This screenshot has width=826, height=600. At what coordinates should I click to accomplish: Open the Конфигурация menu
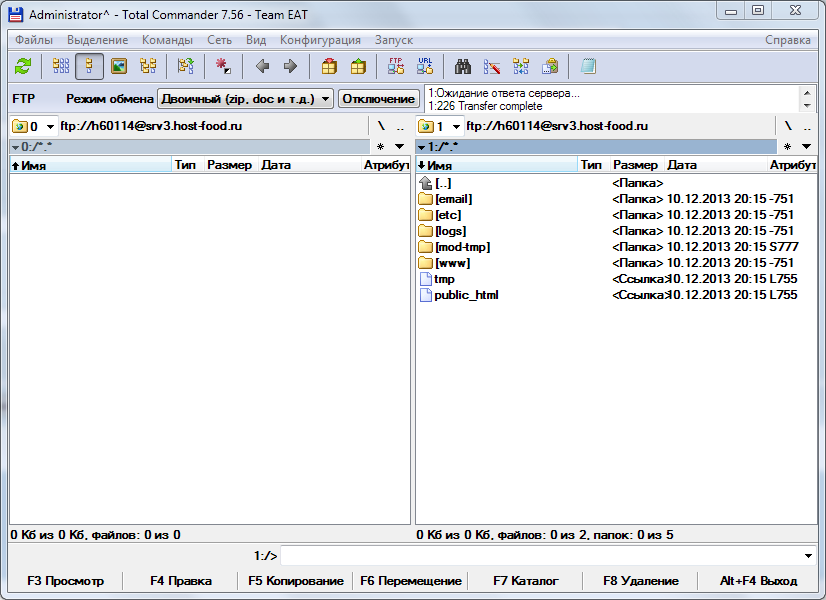[320, 40]
